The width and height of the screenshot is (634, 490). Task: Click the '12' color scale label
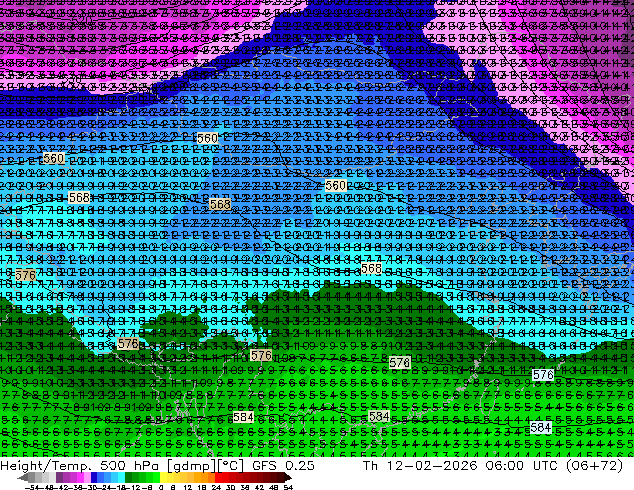click(x=187, y=488)
